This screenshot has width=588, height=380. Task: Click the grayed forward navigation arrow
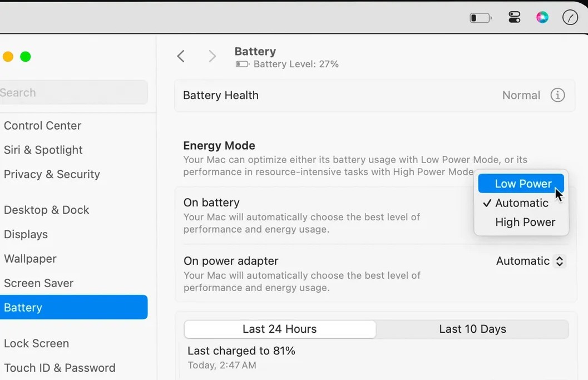click(x=212, y=56)
